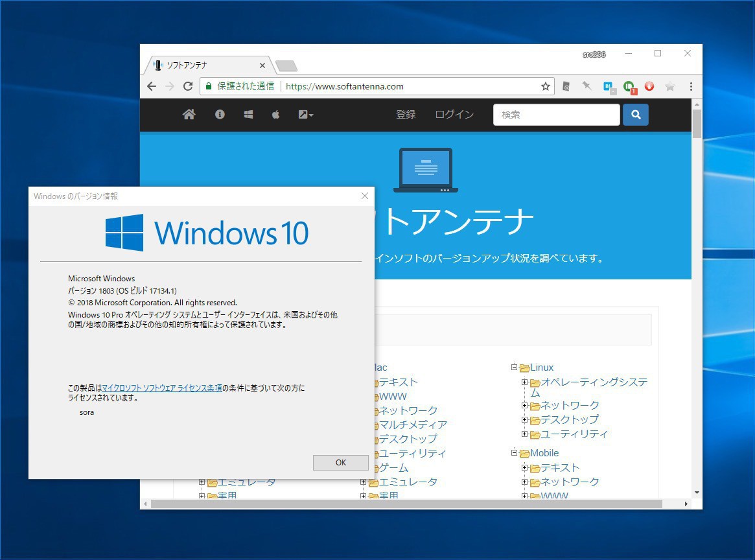Go forward with Chrome's forward arrow
The image size is (755, 560).
click(170, 86)
